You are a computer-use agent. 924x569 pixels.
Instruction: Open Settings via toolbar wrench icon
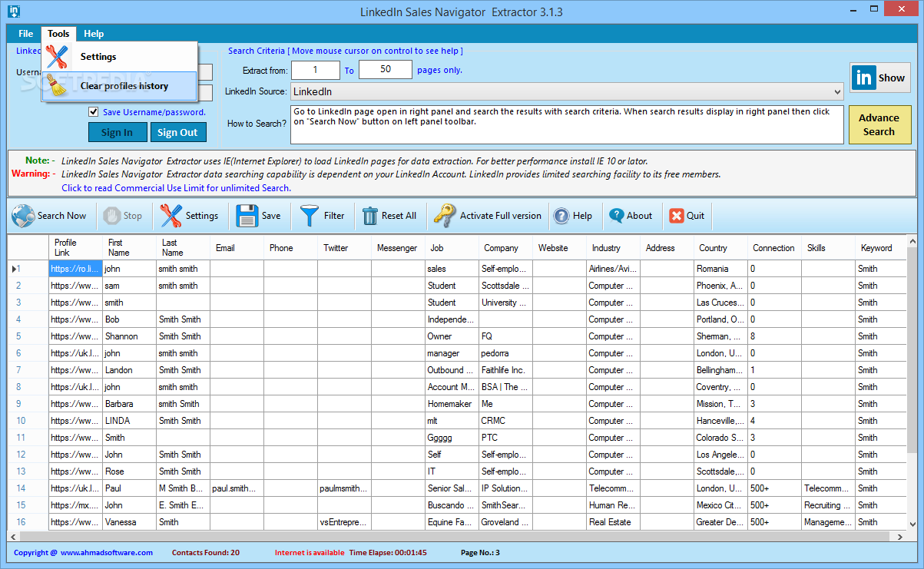pyautogui.click(x=171, y=216)
